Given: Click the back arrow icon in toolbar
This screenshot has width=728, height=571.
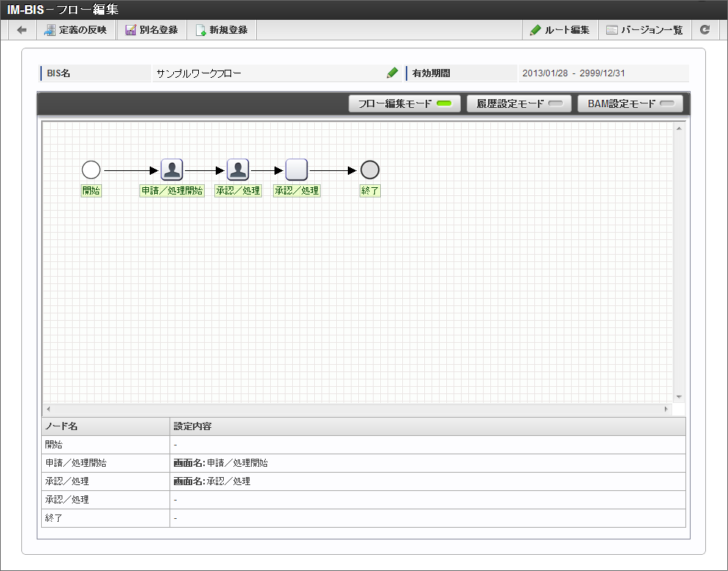Looking at the screenshot, I should [x=22, y=30].
